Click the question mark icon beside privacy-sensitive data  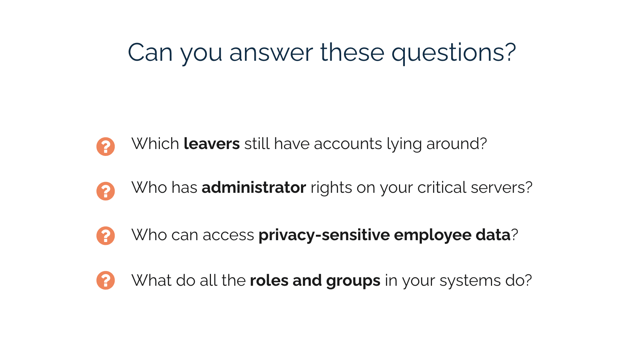click(106, 236)
